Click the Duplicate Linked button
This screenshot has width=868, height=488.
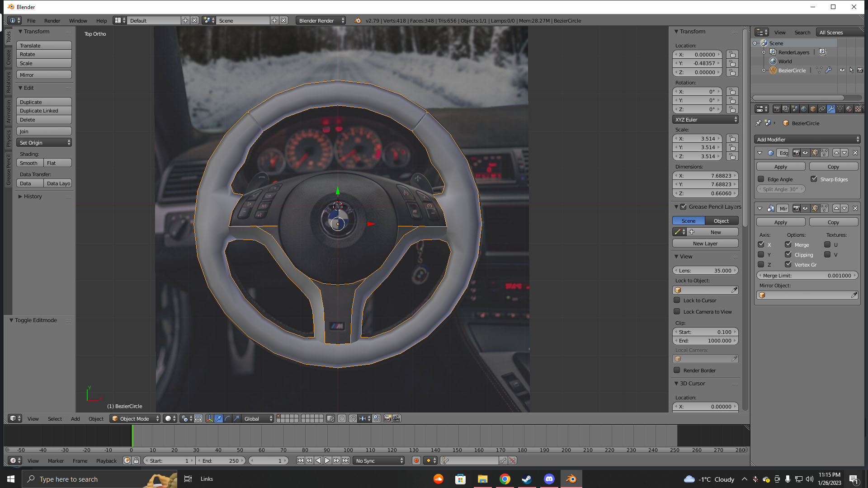pyautogui.click(x=44, y=111)
